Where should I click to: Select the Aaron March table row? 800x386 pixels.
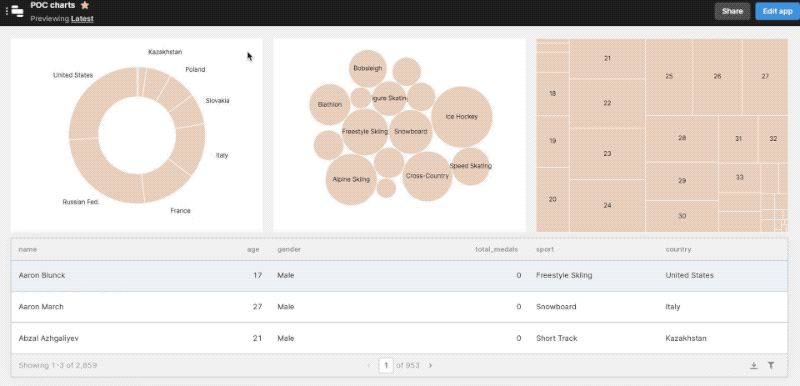tap(399, 307)
